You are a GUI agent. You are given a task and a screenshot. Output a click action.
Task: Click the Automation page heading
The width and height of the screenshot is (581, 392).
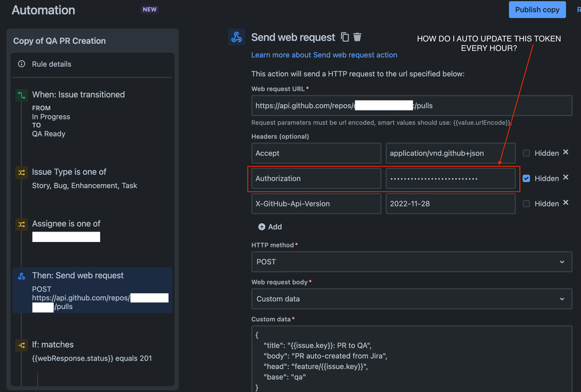point(44,10)
